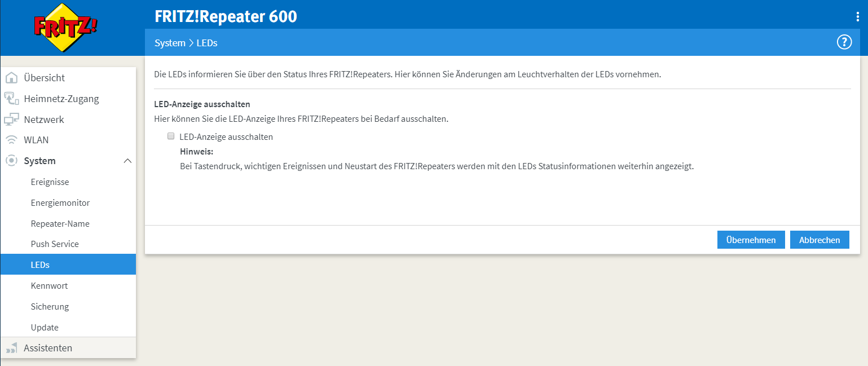Select the LEDs submenu item
Image resolution: width=868 pixels, height=366 pixels.
68,264
